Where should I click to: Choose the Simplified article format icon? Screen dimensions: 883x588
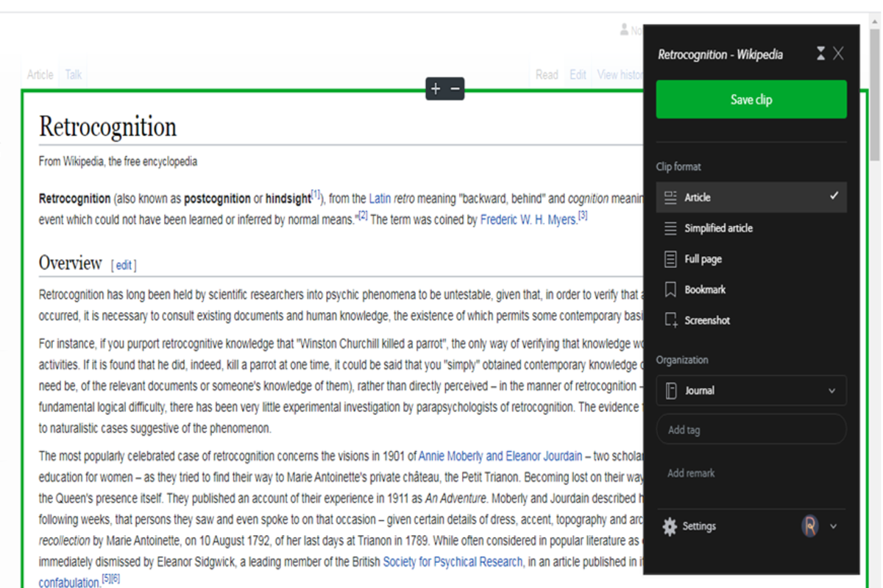671,228
